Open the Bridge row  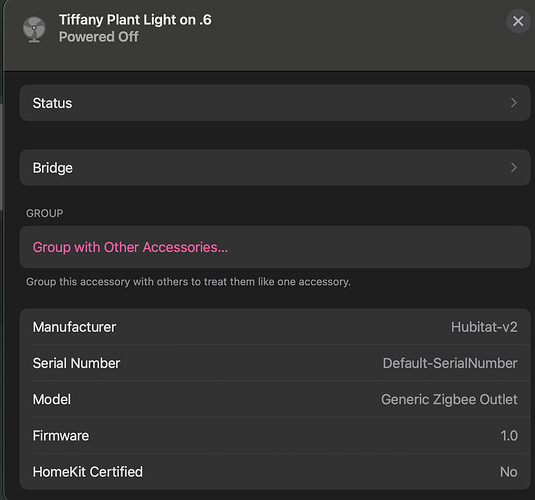pyautogui.click(x=275, y=168)
